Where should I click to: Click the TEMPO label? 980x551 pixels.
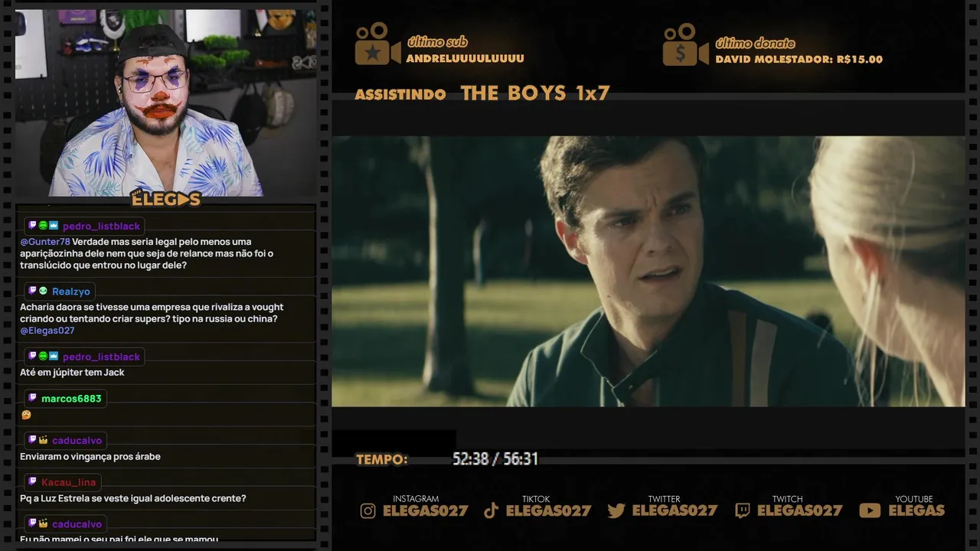point(382,460)
